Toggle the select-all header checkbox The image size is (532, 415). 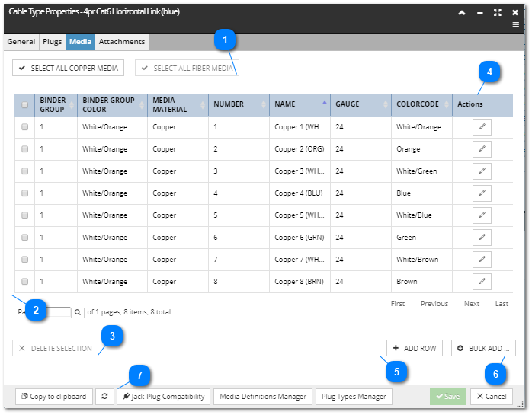click(24, 105)
